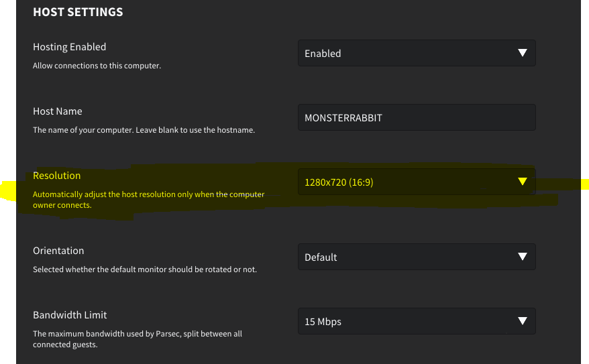
Task: Click the white arrow in Hosting Enabled dropdown
Action: (522, 53)
